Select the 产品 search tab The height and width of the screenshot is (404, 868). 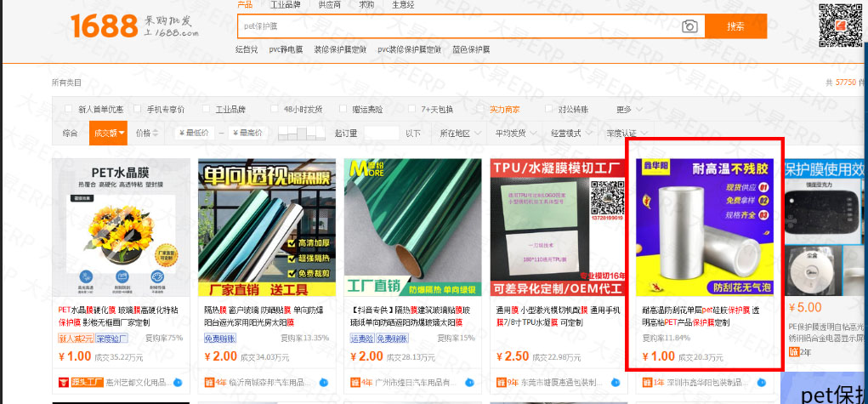click(x=245, y=5)
